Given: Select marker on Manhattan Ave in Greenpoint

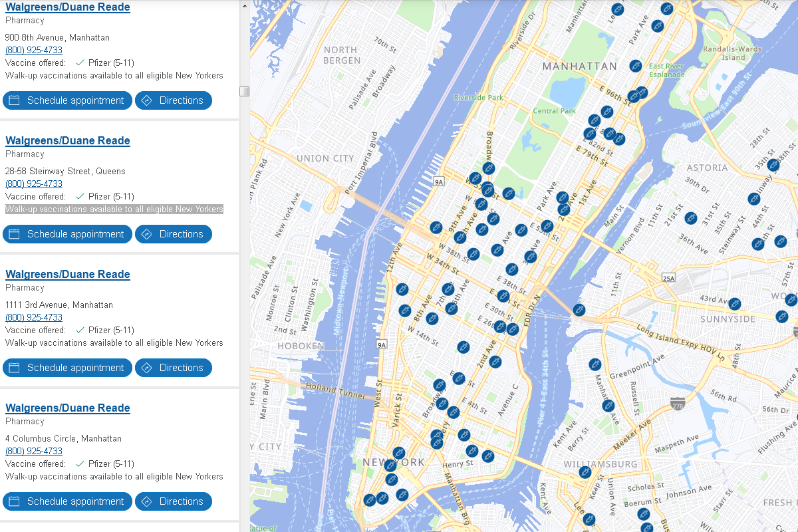Looking at the screenshot, I should (x=608, y=405).
